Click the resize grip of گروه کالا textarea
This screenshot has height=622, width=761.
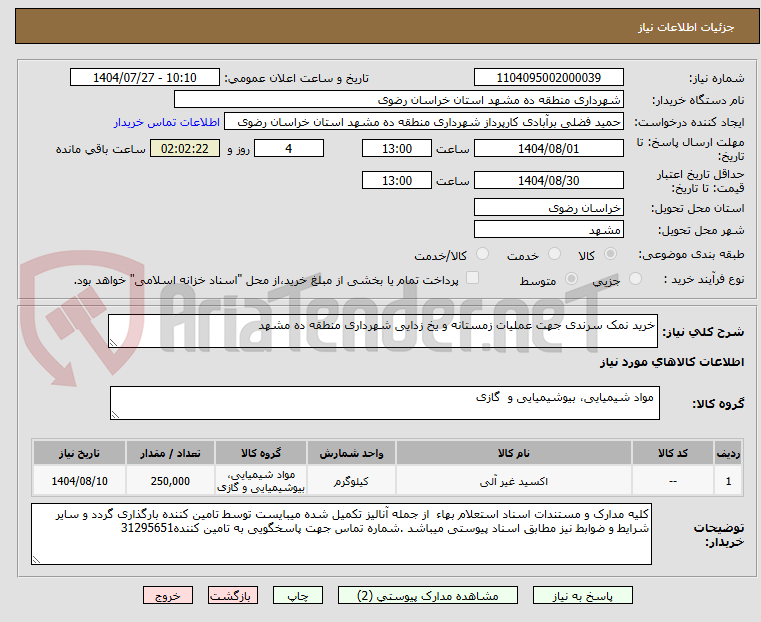coord(115,414)
